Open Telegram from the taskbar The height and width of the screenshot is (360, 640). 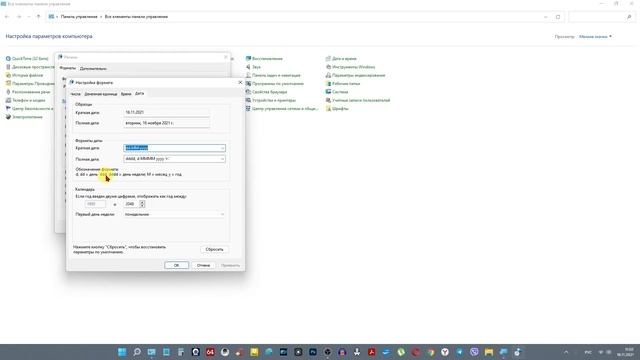pyautogui.click(x=460, y=352)
